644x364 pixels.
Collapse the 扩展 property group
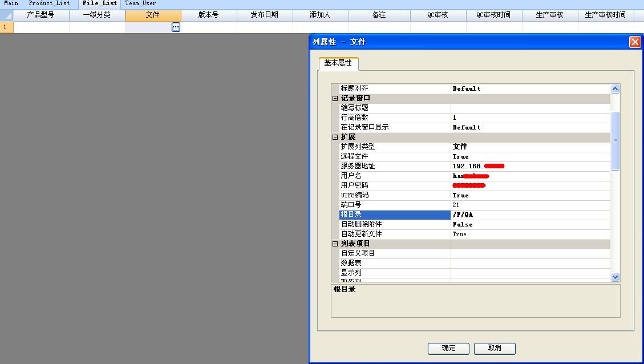335,137
